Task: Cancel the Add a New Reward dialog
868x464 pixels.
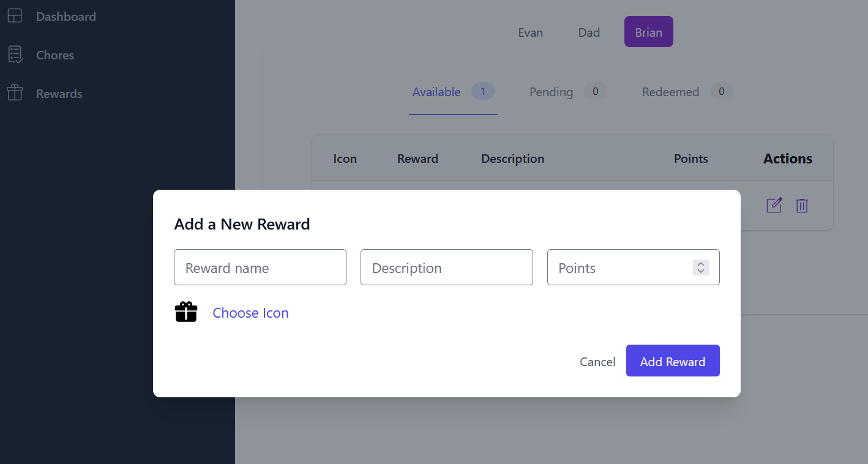Action: click(597, 361)
